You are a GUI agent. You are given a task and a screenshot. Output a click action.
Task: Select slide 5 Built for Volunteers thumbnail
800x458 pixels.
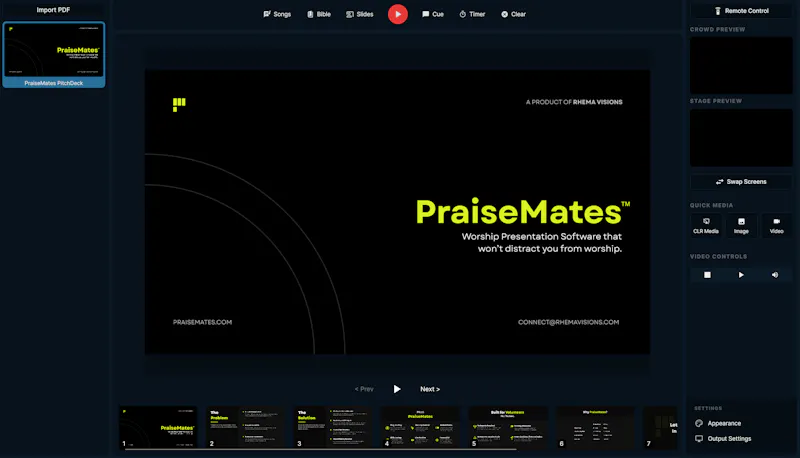coord(508,427)
